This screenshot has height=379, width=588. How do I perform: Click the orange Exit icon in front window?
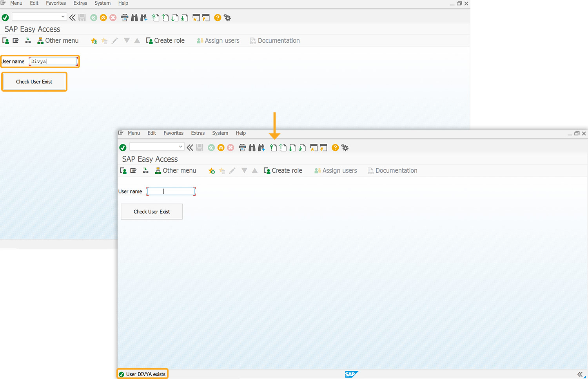tap(221, 148)
